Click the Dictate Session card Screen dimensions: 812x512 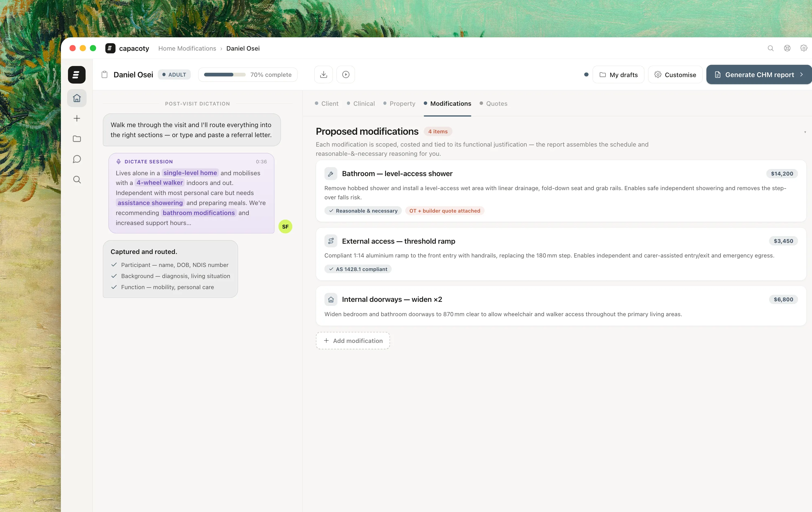pos(191,193)
